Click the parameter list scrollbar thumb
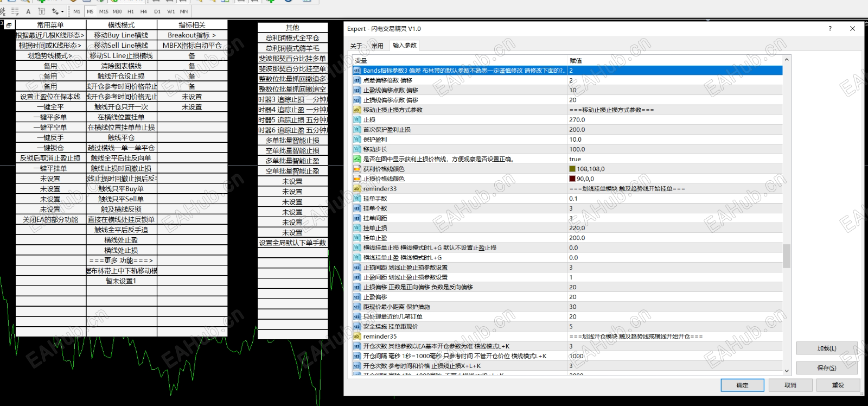 [x=787, y=256]
